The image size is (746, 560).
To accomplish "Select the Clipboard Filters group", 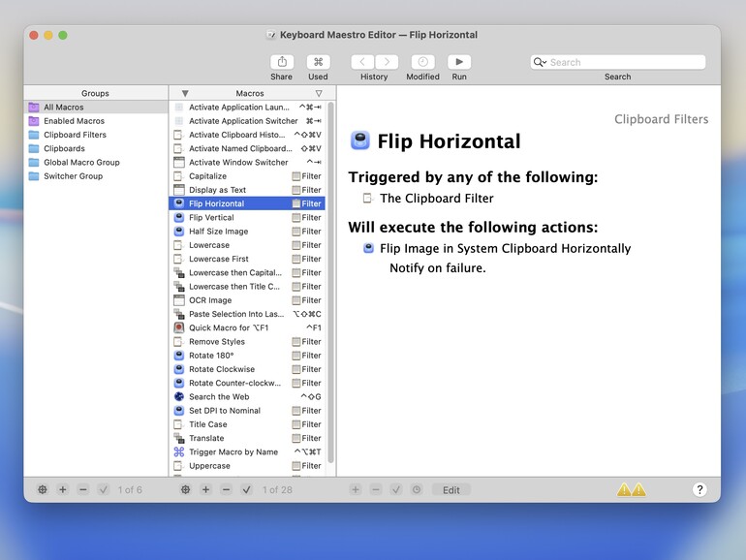I will (96, 135).
